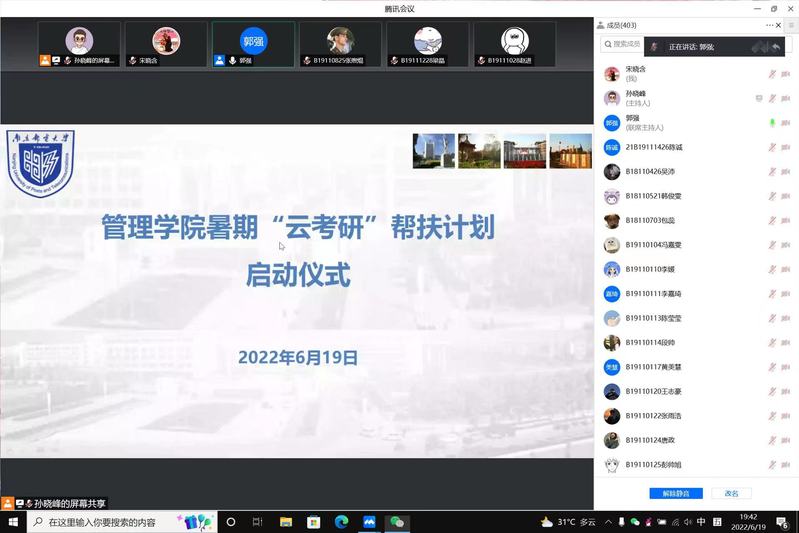Image resolution: width=799 pixels, height=533 pixels.
Task: Click the Windows Start button
Action: tap(13, 522)
